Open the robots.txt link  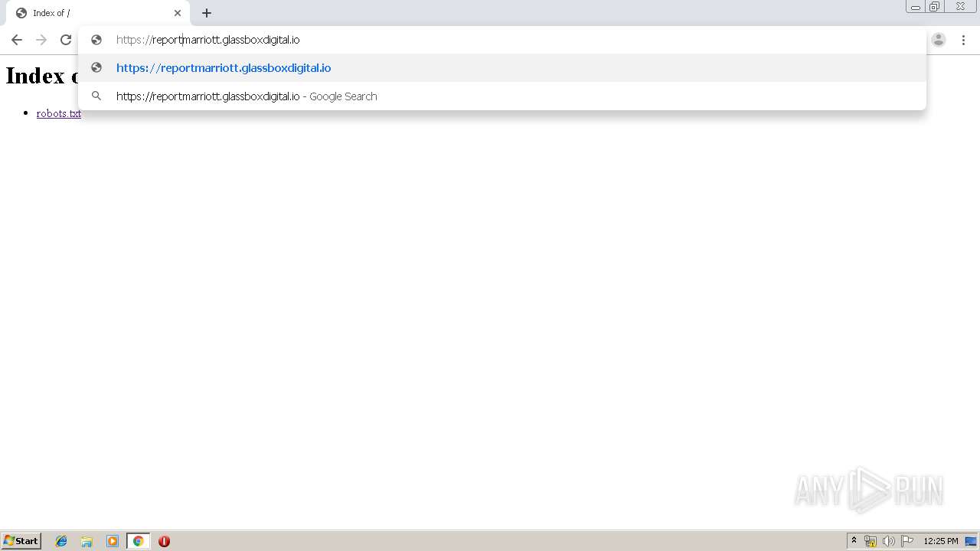[x=59, y=113]
